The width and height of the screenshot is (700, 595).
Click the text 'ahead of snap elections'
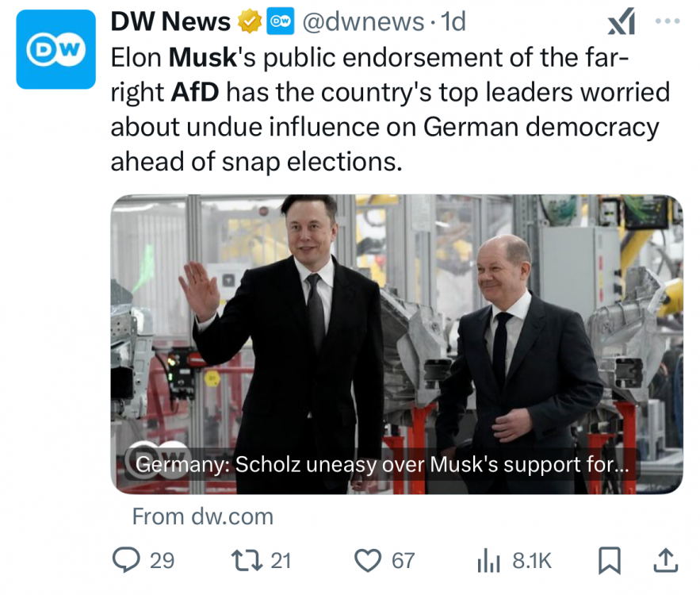point(258,161)
